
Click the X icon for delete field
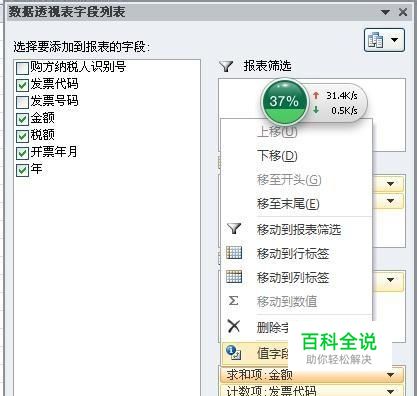coord(234,326)
